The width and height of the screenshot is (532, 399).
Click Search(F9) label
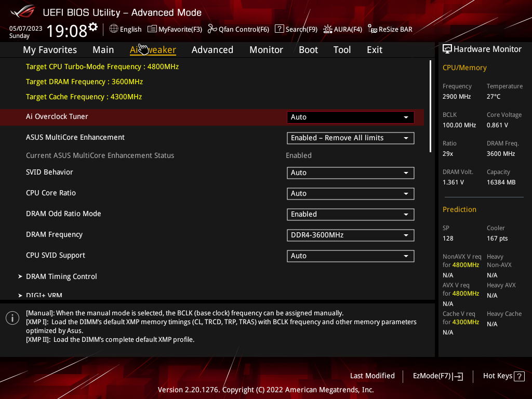point(301,30)
